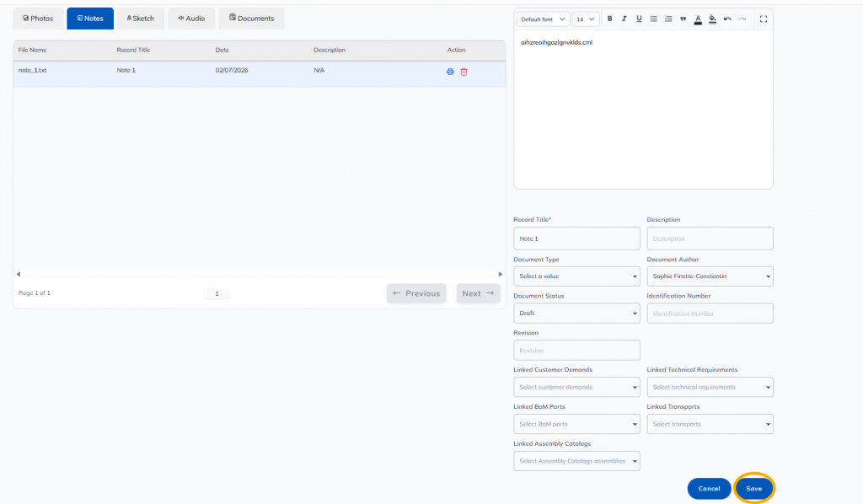The height and width of the screenshot is (504, 863).
Task: Open the Document Type dropdown
Action: tap(576, 276)
